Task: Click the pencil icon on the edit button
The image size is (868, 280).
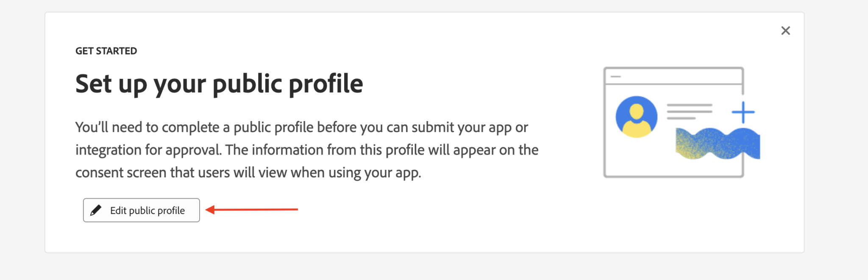Action: pos(96,210)
